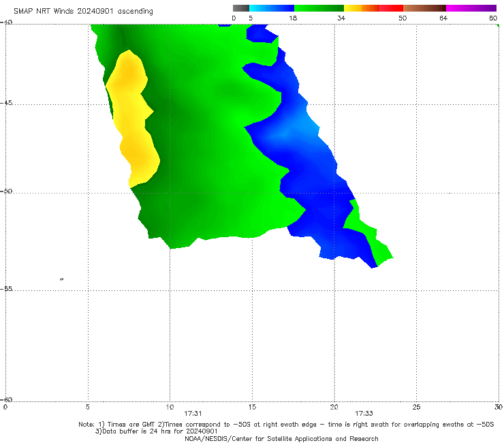
Task: Click the latitude axis label '-50'
Action: pos(6,191)
